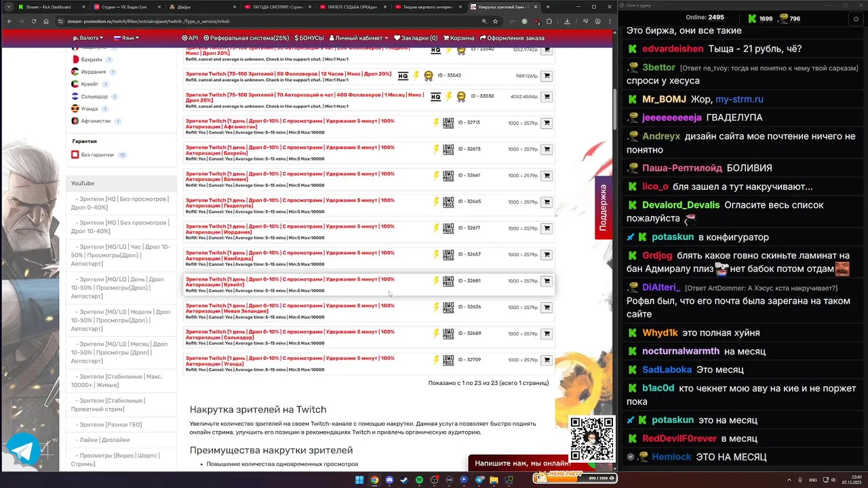Open the БОНУСЫ menu item
Viewport: 868px width, 488px height.
coord(309,38)
